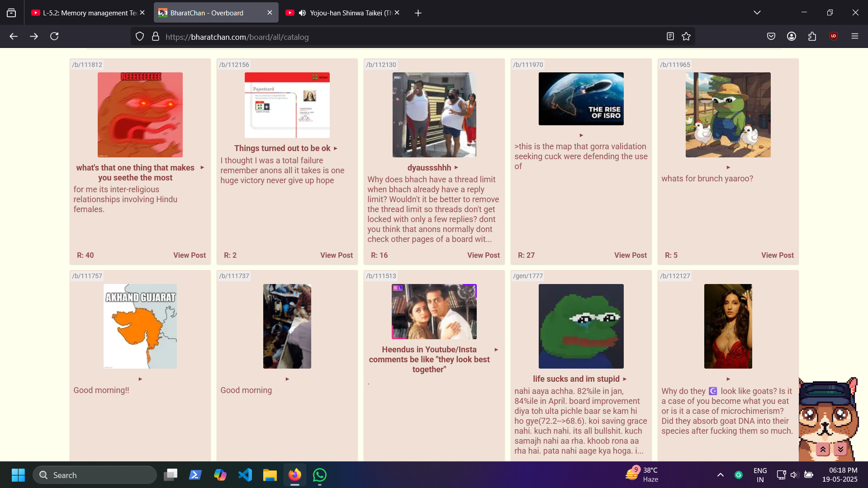This screenshot has width=868, height=488.
Task: Click the /b/112127 post ID label
Action: pos(675,276)
